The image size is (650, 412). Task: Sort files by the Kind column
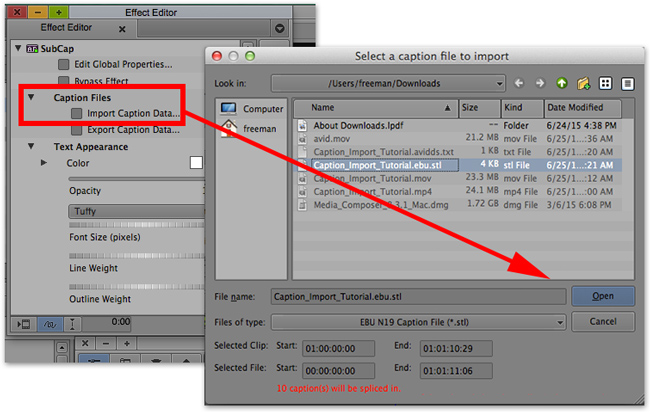pos(522,108)
